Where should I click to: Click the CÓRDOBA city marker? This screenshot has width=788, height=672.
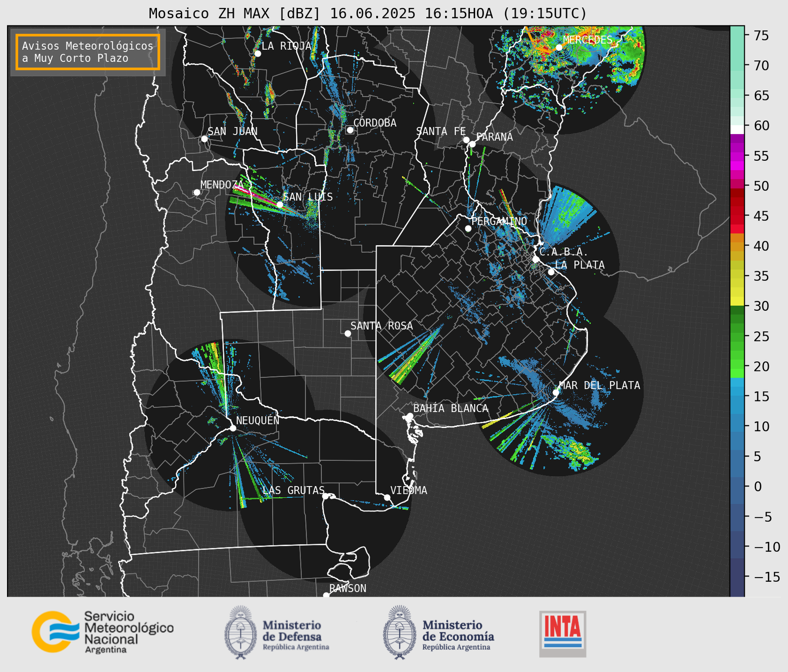(350, 130)
